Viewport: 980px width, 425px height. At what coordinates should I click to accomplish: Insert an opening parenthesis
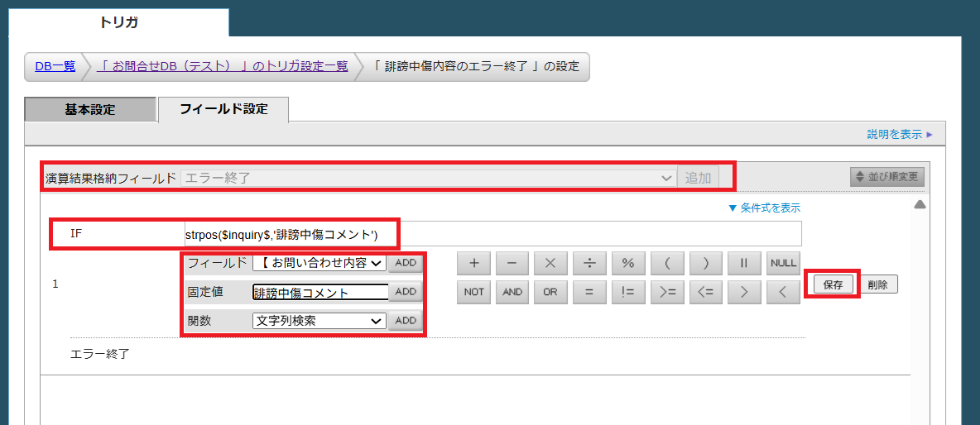[x=667, y=264]
